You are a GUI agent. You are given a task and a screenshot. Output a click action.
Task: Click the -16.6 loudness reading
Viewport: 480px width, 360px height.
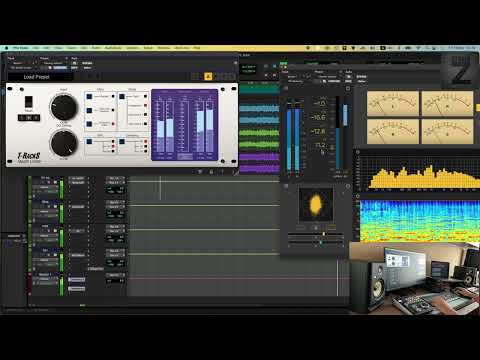coord(318,117)
